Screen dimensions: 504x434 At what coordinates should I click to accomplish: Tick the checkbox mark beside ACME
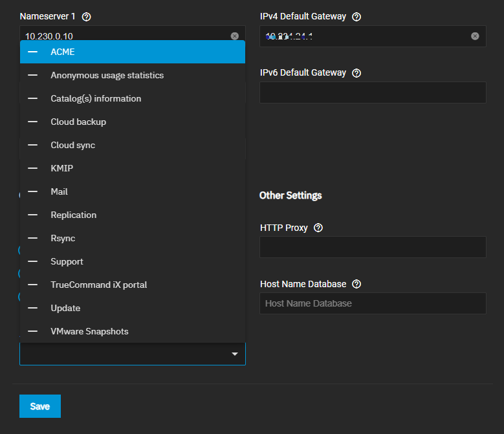click(x=32, y=52)
